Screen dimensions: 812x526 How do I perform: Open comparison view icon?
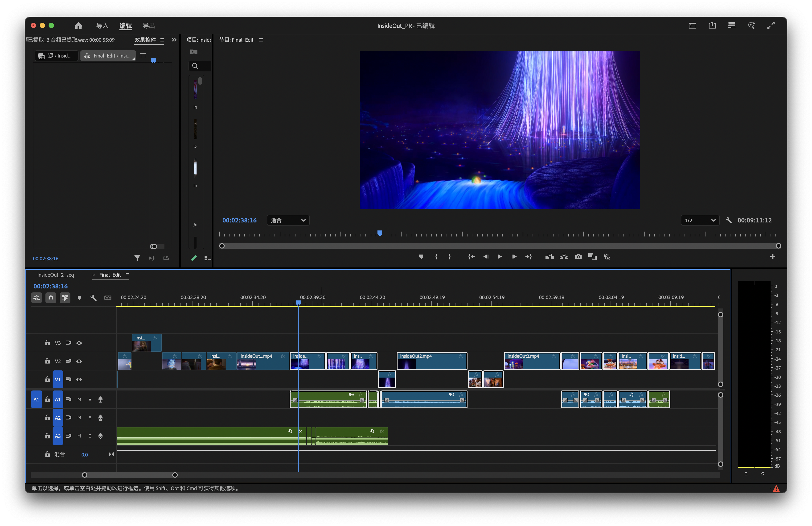click(x=592, y=257)
